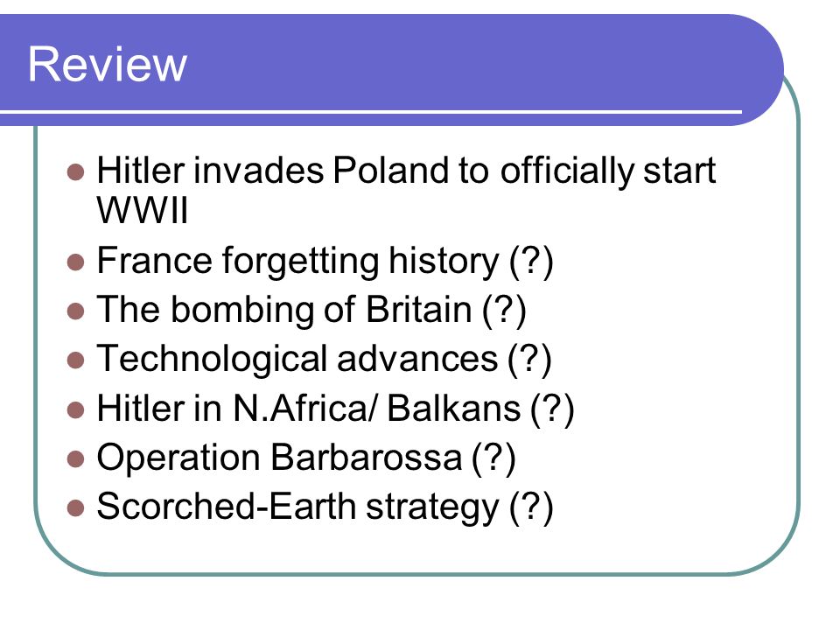Click the white underline below Review title

coord(371,112)
